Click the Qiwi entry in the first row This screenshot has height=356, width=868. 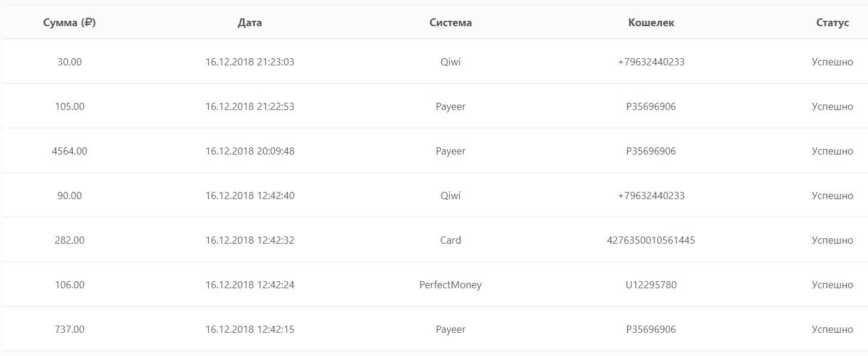point(450,62)
